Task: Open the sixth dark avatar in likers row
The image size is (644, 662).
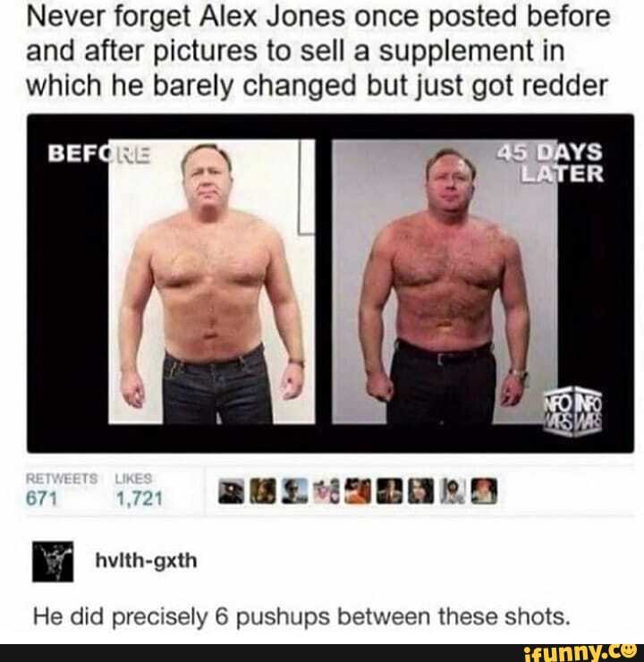Action: coord(389,491)
